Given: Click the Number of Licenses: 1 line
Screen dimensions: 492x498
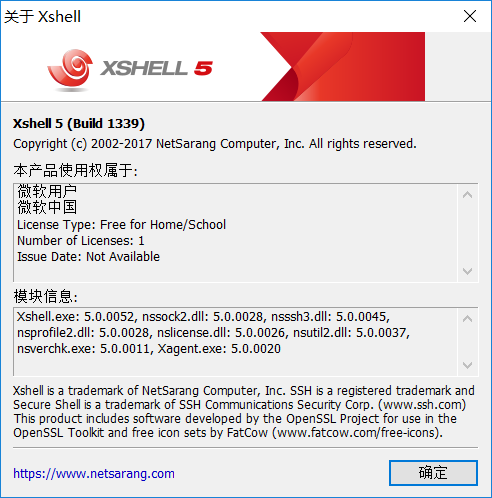Looking at the screenshot, I should (x=81, y=241).
